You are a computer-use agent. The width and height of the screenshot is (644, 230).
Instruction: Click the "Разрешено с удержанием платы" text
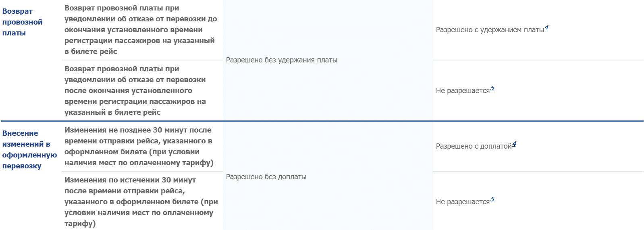tap(490, 30)
